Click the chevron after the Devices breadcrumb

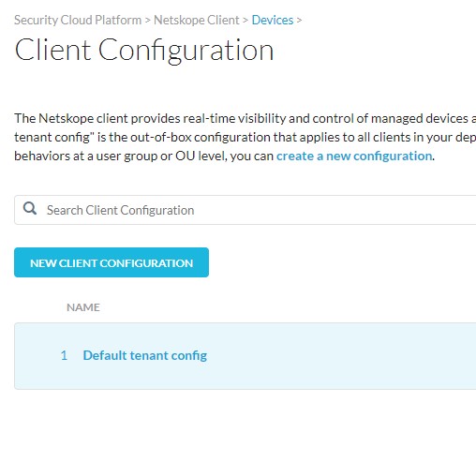299,21
